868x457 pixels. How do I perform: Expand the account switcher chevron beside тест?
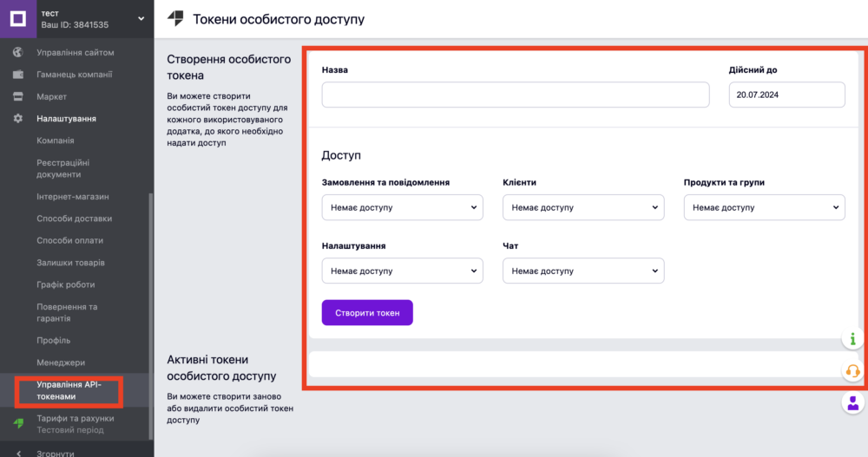141,19
